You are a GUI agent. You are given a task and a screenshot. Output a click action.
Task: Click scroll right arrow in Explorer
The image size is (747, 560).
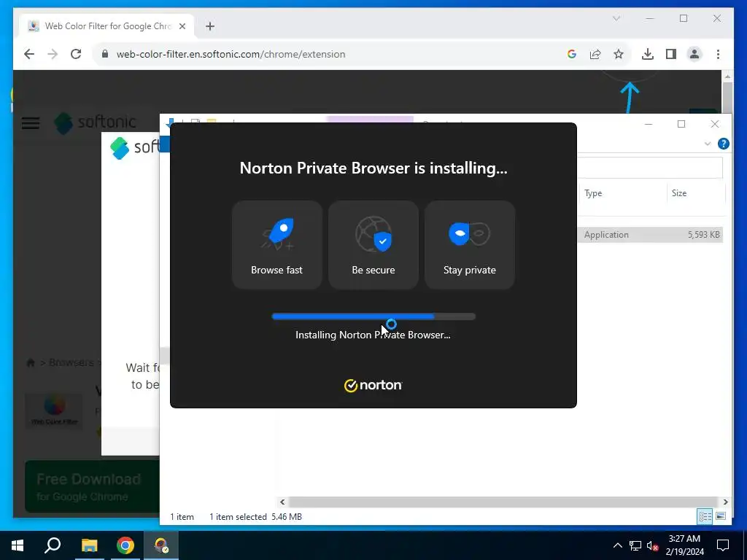point(725,502)
